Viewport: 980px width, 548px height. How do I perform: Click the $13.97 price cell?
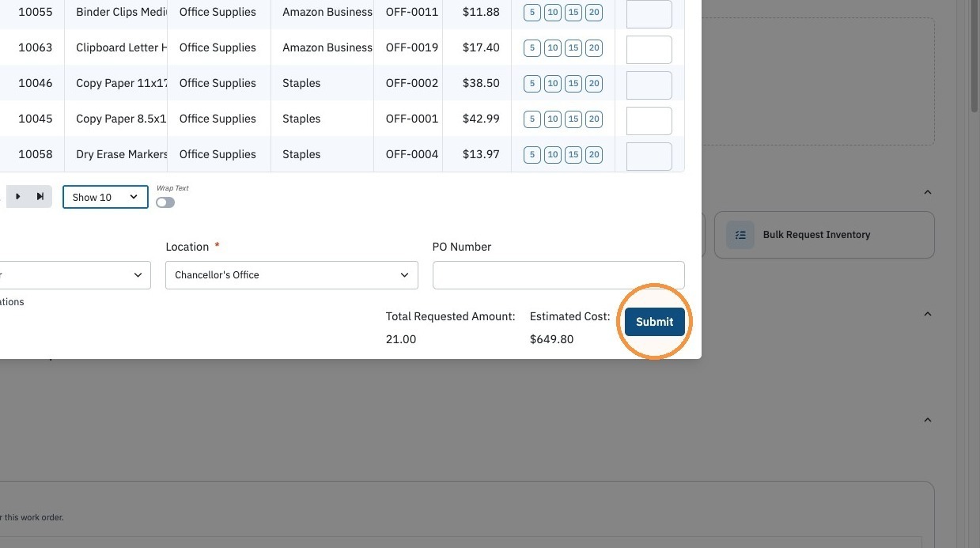point(481,154)
